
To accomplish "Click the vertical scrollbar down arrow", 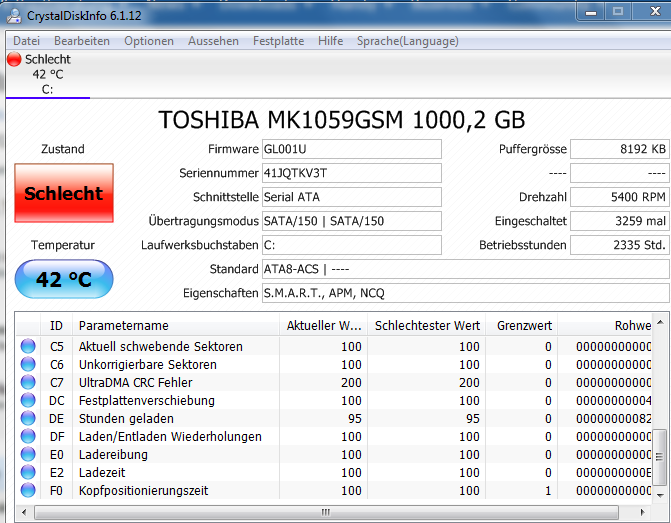I will click(x=660, y=495).
